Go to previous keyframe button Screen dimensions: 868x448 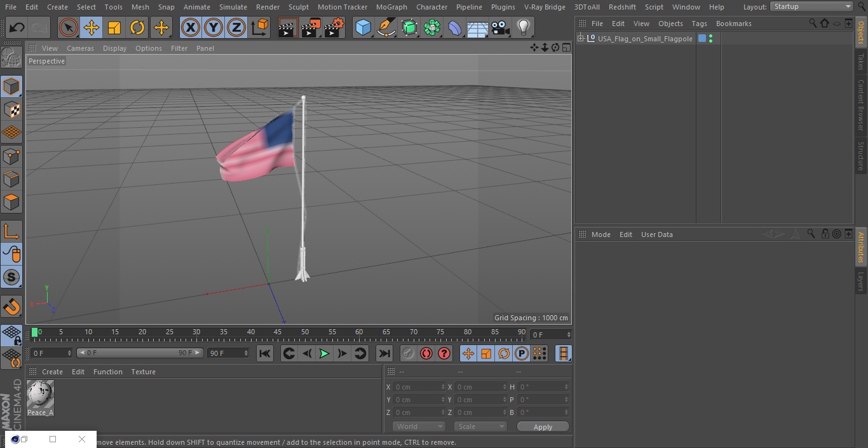click(288, 353)
